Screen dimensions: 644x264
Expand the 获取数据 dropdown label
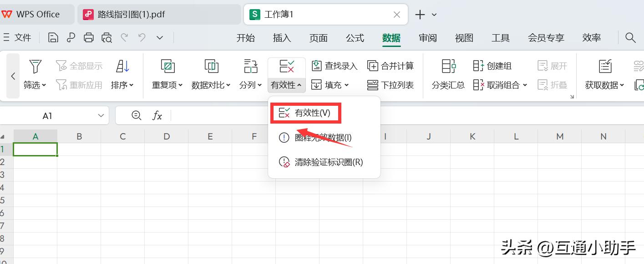click(x=605, y=85)
